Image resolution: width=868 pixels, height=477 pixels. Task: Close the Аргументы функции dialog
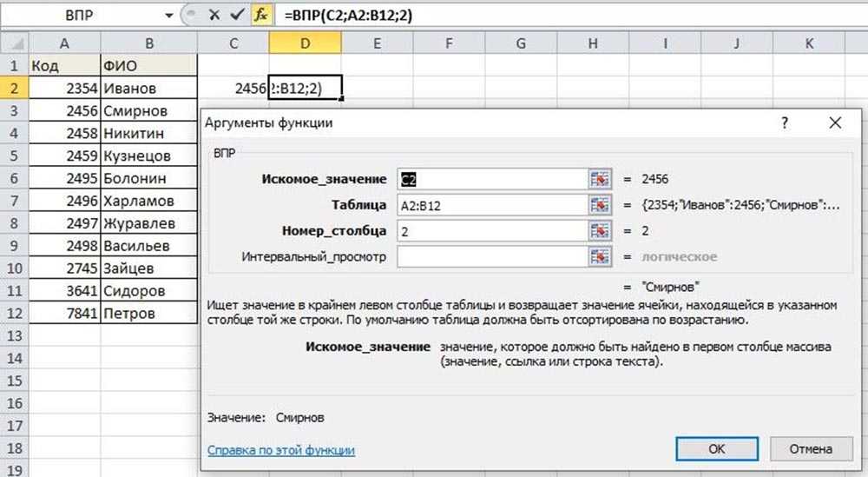tap(835, 123)
